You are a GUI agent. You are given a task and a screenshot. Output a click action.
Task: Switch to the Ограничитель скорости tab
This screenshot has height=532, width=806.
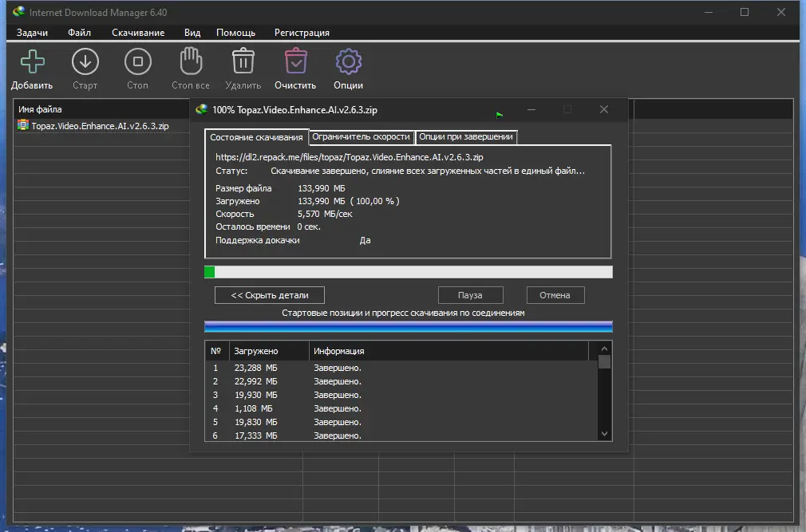coord(361,136)
